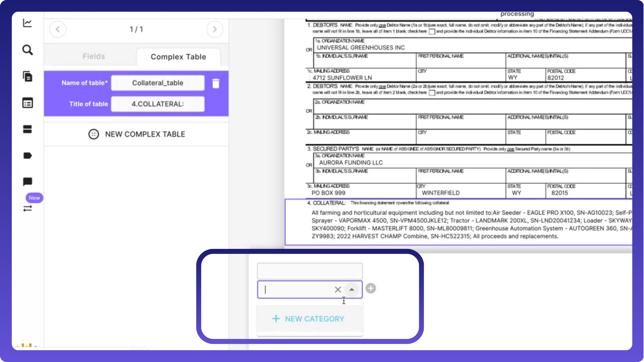The image size is (644, 362).
Task: Collapse the category dropdown with up arrow
Action: (x=352, y=290)
